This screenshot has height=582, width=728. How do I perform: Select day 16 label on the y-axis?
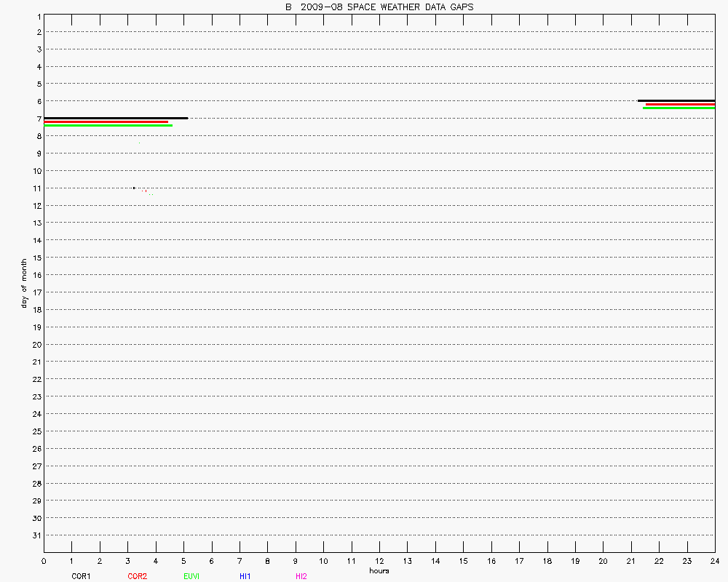click(37, 275)
